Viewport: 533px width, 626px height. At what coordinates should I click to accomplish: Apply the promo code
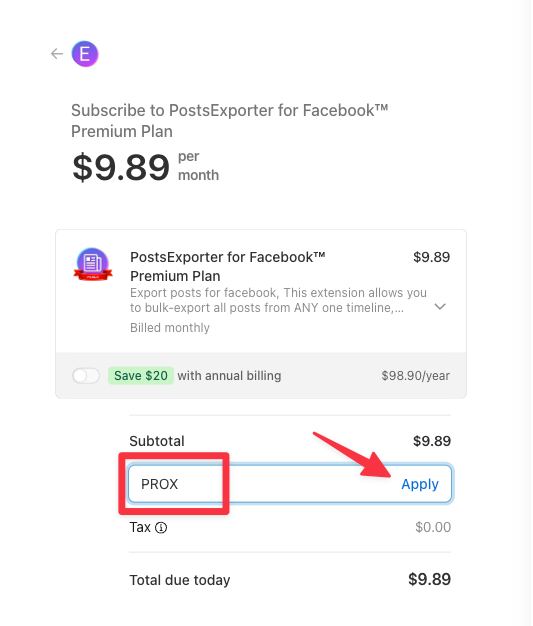(x=420, y=484)
